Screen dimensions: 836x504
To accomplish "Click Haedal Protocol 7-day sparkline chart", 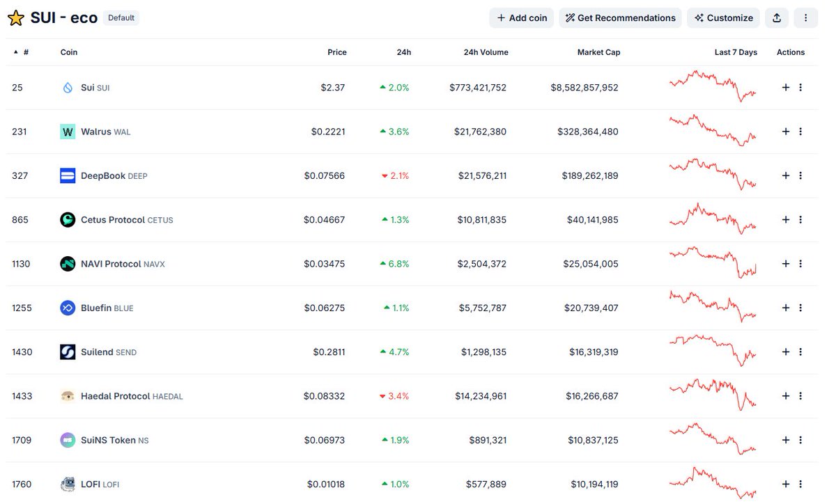I will pos(713,394).
